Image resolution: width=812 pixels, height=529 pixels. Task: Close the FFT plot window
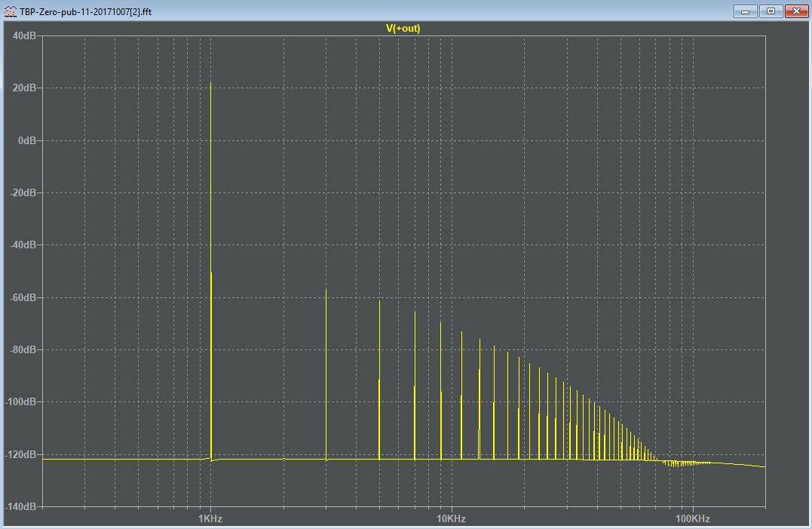click(x=796, y=11)
